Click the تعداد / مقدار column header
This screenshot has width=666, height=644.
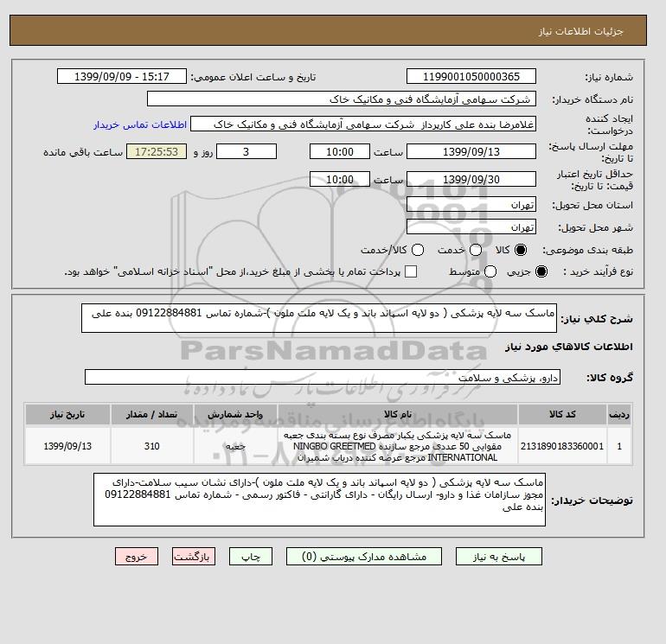152,414
